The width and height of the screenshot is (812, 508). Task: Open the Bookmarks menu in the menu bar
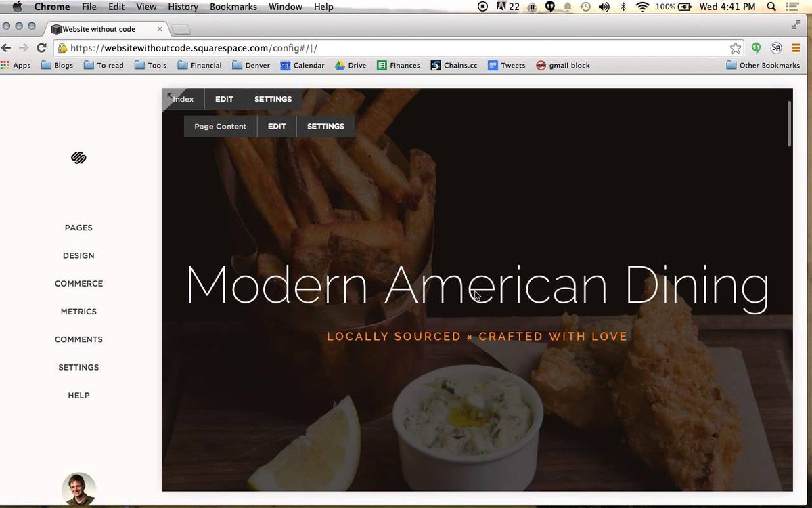234,7
